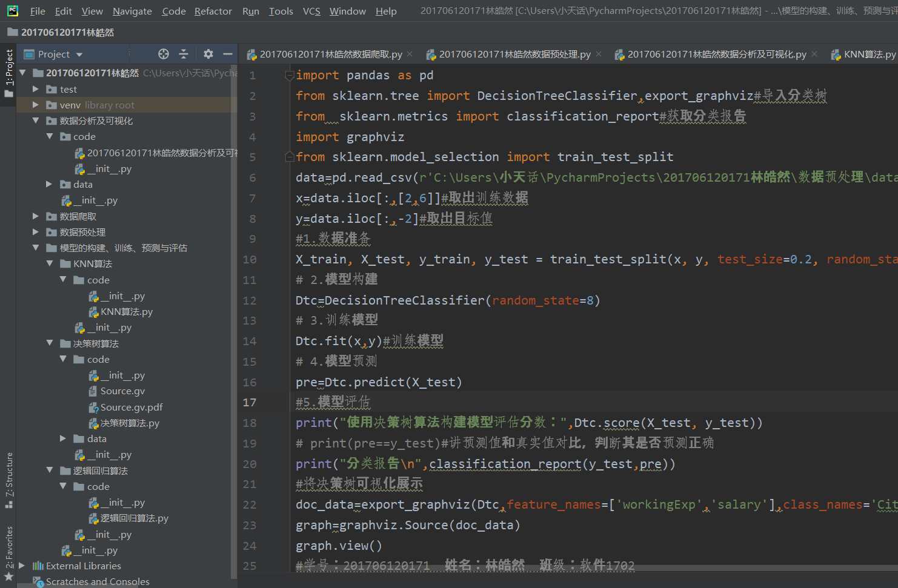Image resolution: width=898 pixels, height=588 pixels.
Task: Close the 数据分析及可视化.py tab
Action: pyautogui.click(x=814, y=55)
